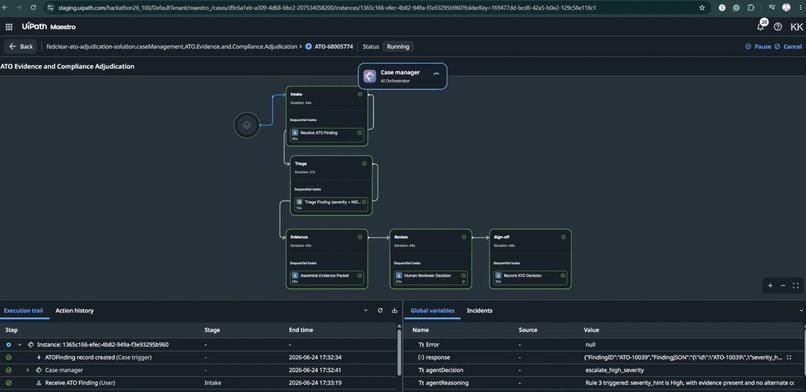Open the help question mark icon
The width and height of the screenshot is (806, 392).
pyautogui.click(x=778, y=27)
